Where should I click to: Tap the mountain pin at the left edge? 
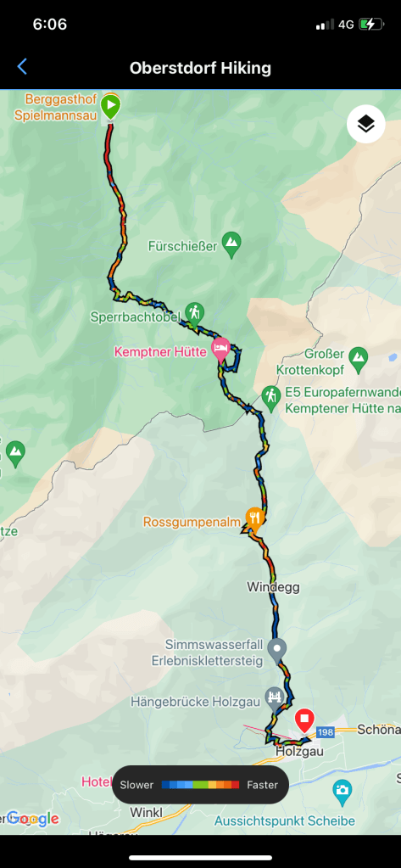pyautogui.click(x=15, y=454)
